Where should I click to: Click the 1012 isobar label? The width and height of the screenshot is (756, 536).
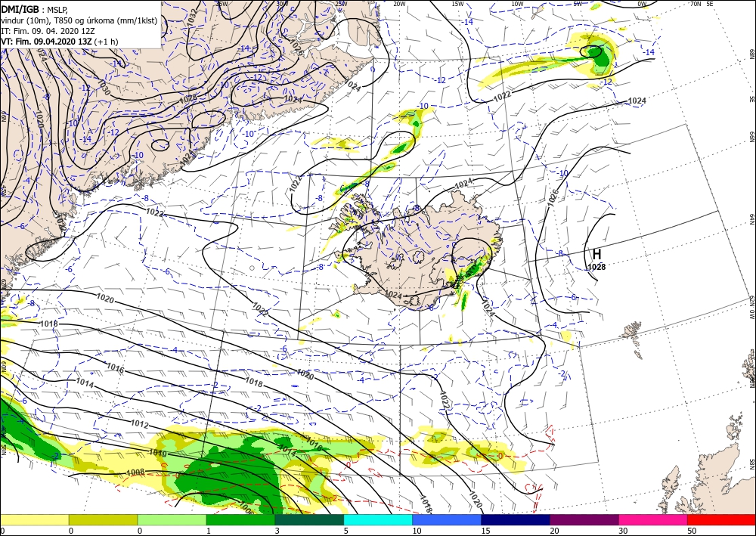tap(140, 425)
